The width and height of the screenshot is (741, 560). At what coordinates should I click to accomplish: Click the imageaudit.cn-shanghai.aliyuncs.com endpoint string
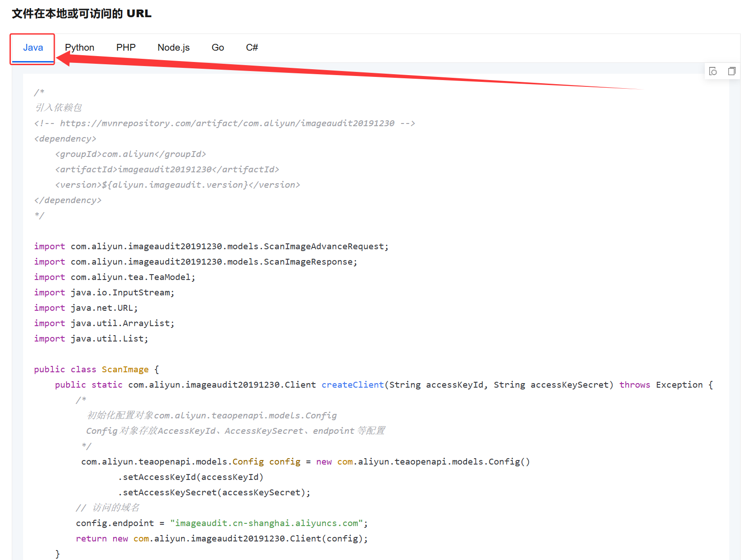[267, 523]
